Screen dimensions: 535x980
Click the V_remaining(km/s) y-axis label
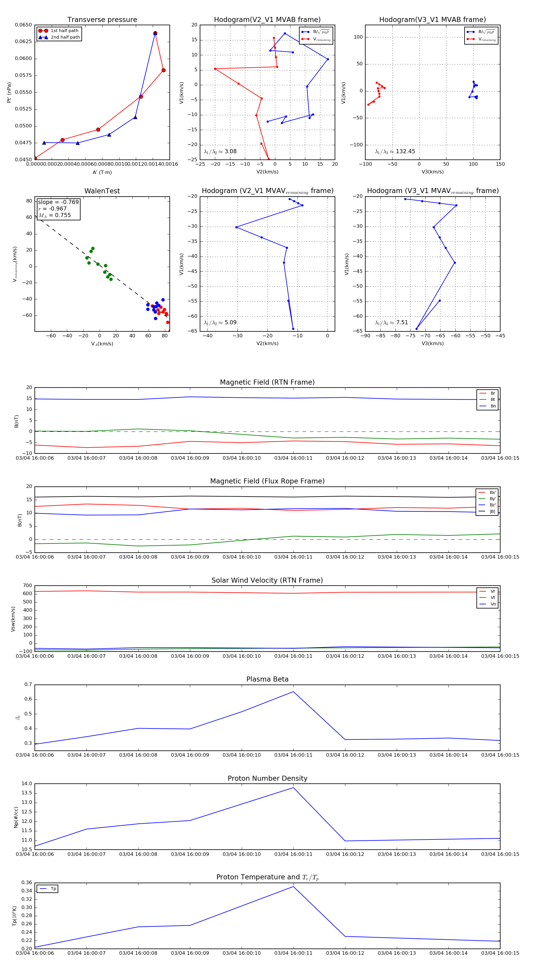pos(15,264)
